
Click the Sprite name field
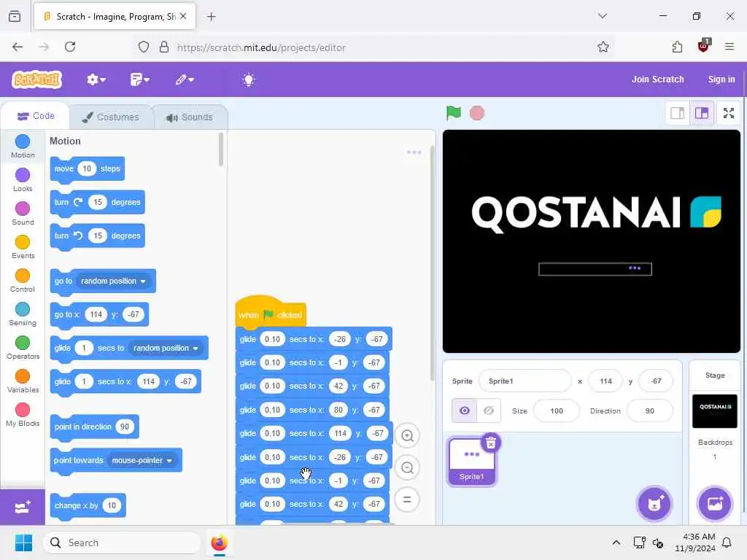525,381
